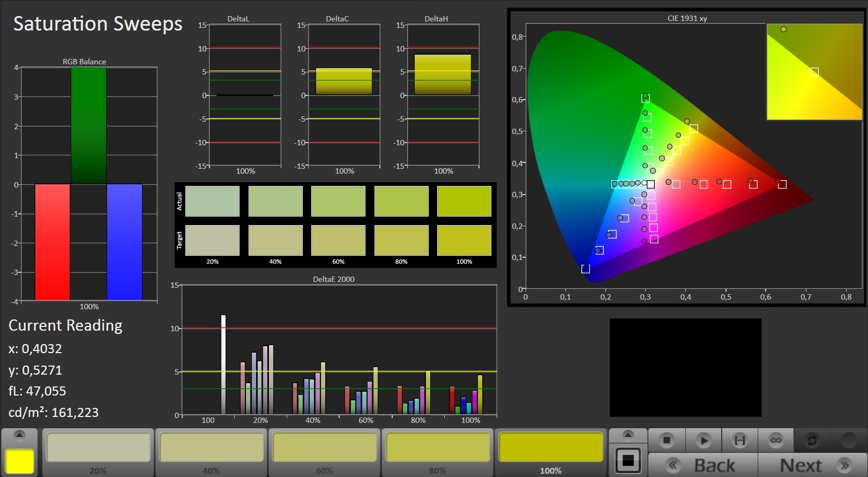This screenshot has width=868, height=477.
Task: Select the 100% saturation patch in bottom strip
Action: (x=551, y=448)
